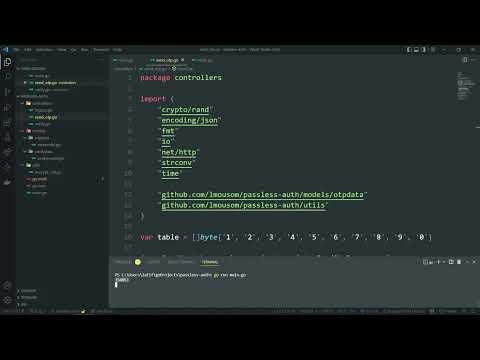The width and height of the screenshot is (480, 360).
Task: Open the Go menu
Action: pyautogui.click(x=74, y=50)
